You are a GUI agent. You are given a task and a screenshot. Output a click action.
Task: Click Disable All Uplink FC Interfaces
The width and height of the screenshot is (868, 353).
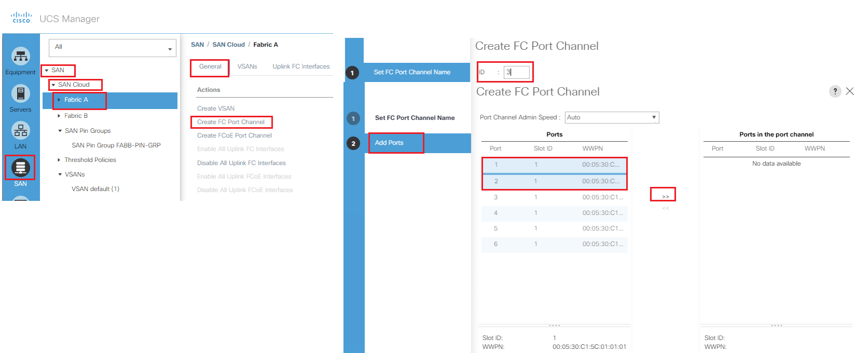pos(241,163)
